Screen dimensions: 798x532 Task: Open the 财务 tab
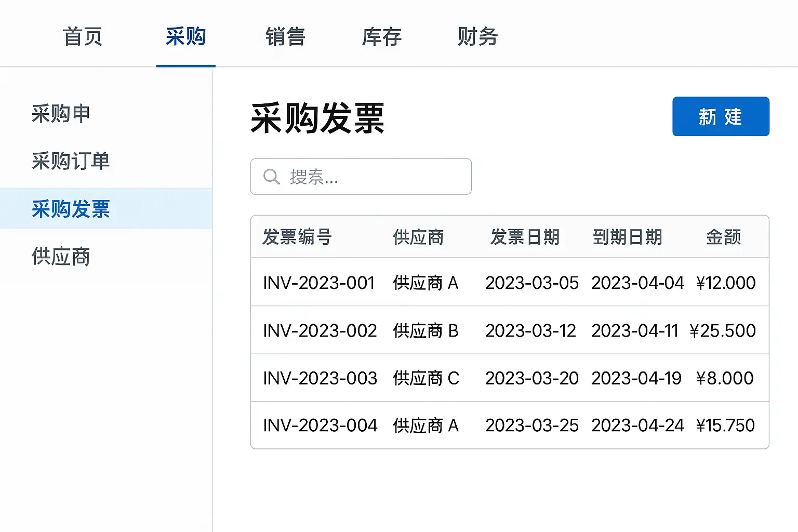pos(477,37)
